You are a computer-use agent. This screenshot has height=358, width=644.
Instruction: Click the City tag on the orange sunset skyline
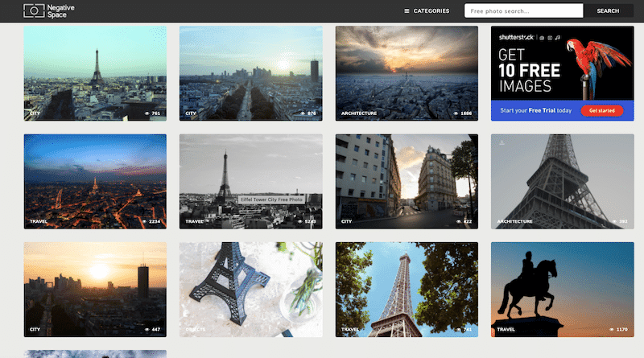[35, 329]
